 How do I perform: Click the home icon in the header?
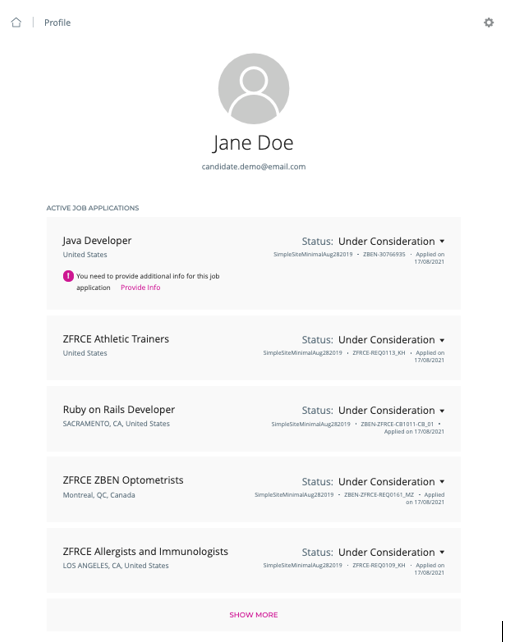pos(16,22)
